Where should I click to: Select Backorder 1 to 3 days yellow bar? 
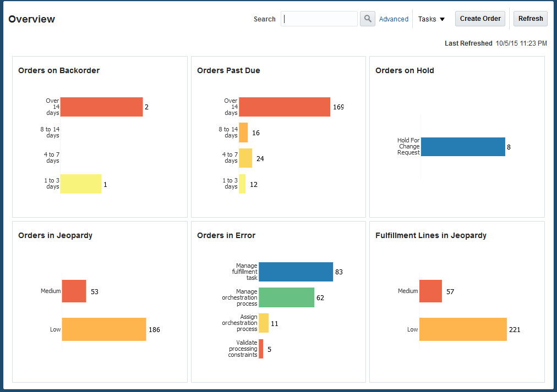(81, 184)
